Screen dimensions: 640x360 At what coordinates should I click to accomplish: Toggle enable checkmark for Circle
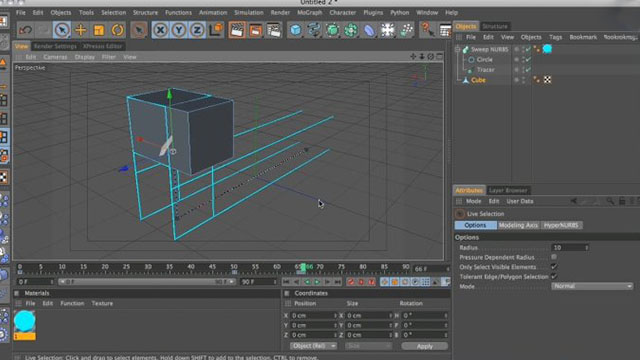[529, 60]
